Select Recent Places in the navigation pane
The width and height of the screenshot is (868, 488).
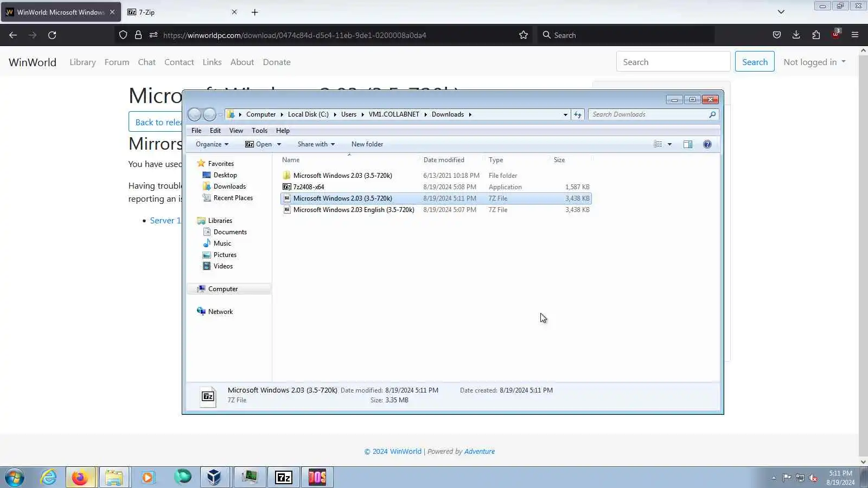pyautogui.click(x=233, y=198)
